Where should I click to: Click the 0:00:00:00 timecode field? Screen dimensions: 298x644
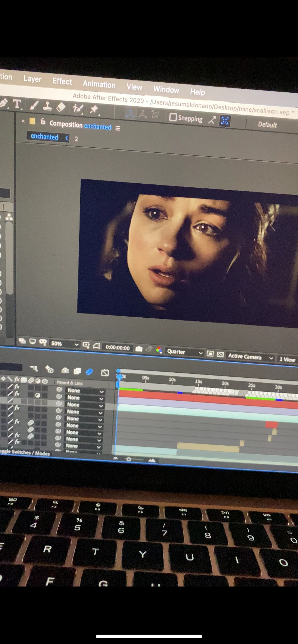coord(117,348)
